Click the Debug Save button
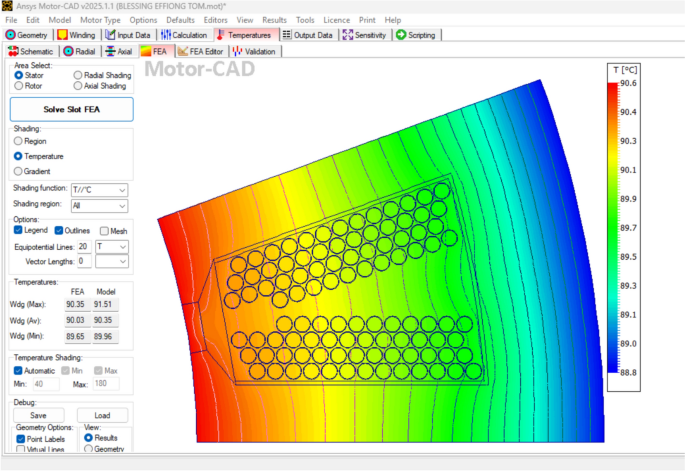 (38, 414)
